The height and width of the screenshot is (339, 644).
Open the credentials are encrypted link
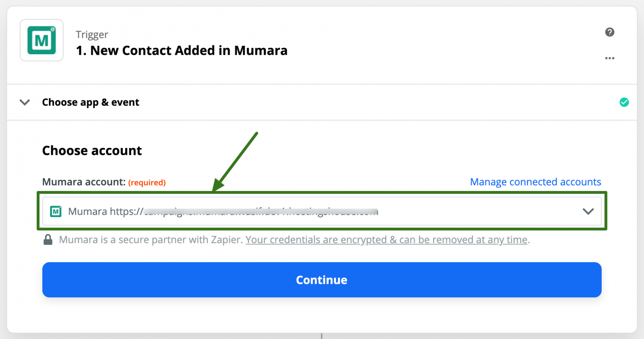click(386, 240)
